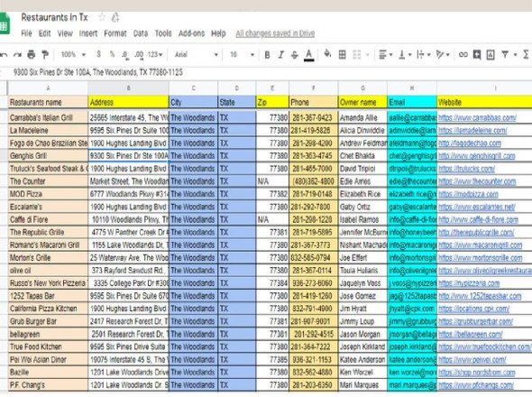Viewport: 532px width, 397px height.
Task: Move document to Drive folder icon
Action: point(115,17)
